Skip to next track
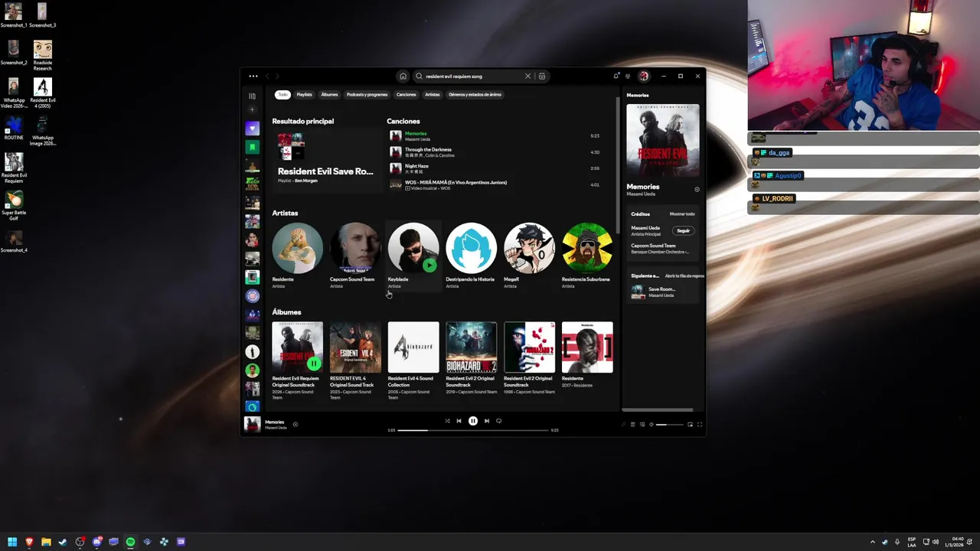The width and height of the screenshot is (980, 551). click(x=486, y=421)
